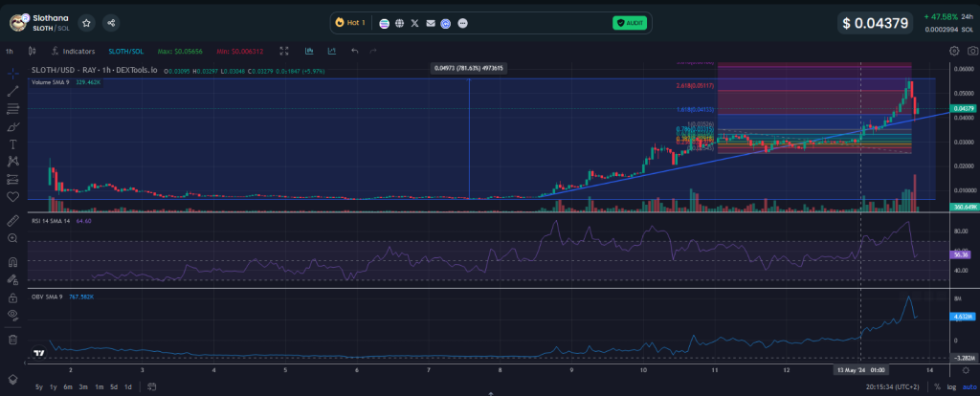The image size is (980, 396).
Task: Open timezone menu showing 20:15:34 (UTC+2)
Action: click(x=893, y=387)
